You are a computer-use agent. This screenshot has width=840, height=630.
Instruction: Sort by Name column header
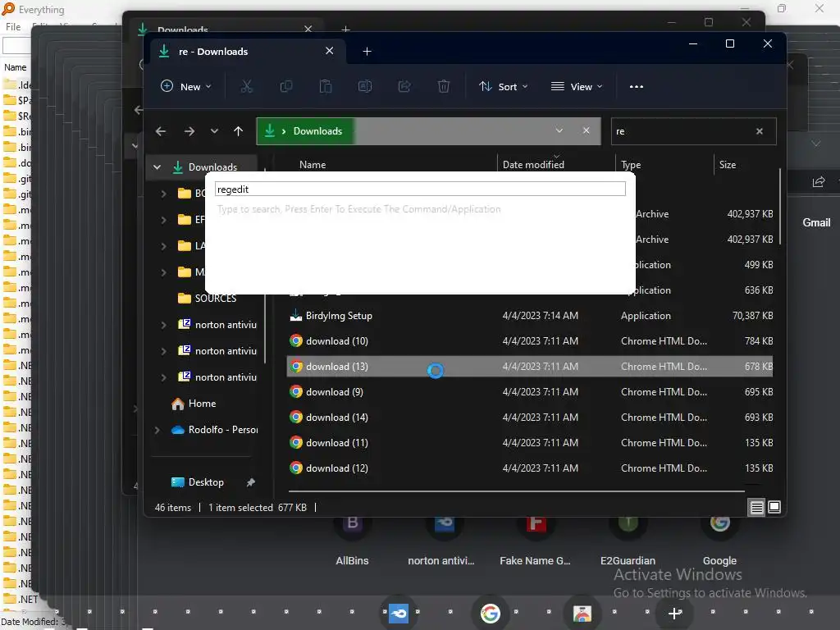(x=313, y=164)
